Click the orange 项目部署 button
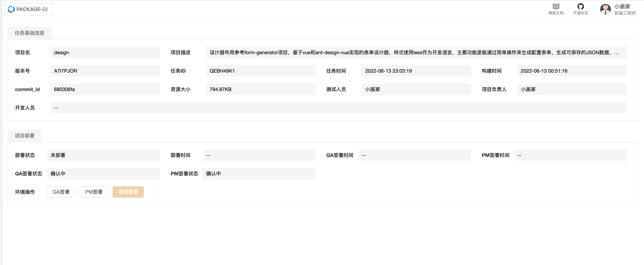Viewport: 644px width, 265px height. coord(128,192)
